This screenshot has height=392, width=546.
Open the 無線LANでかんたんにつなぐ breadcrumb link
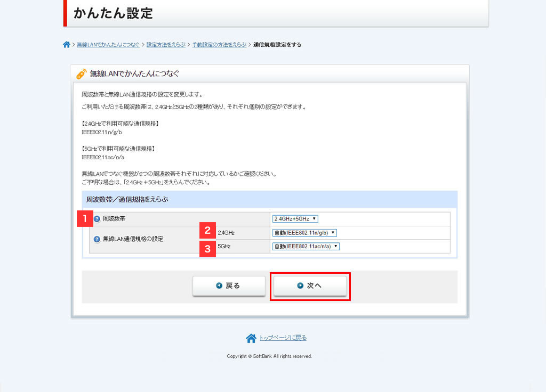click(x=108, y=45)
